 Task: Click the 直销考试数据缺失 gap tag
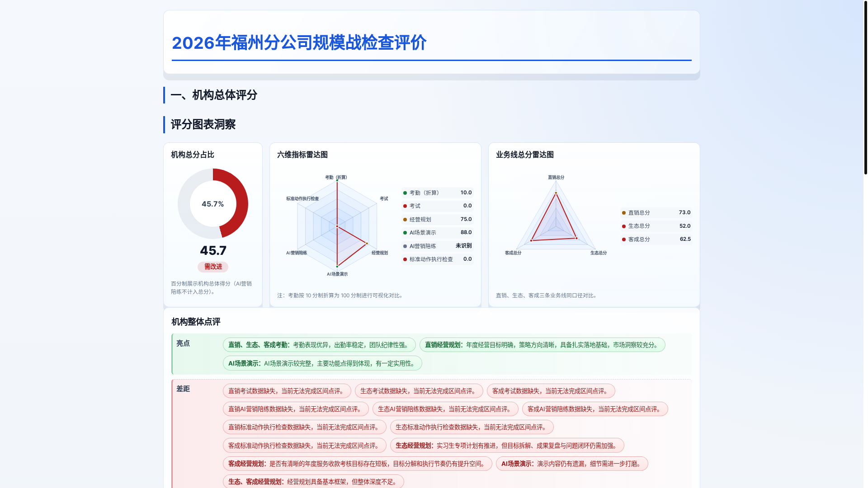[x=287, y=391]
